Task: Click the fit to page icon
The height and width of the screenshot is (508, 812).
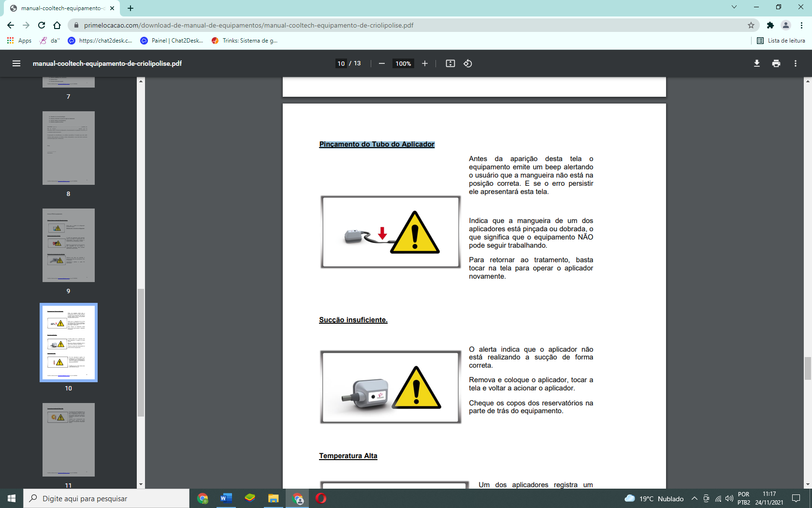Action: coord(450,63)
